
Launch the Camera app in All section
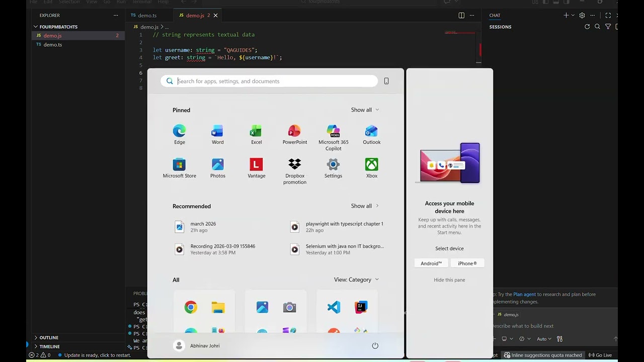289,307
